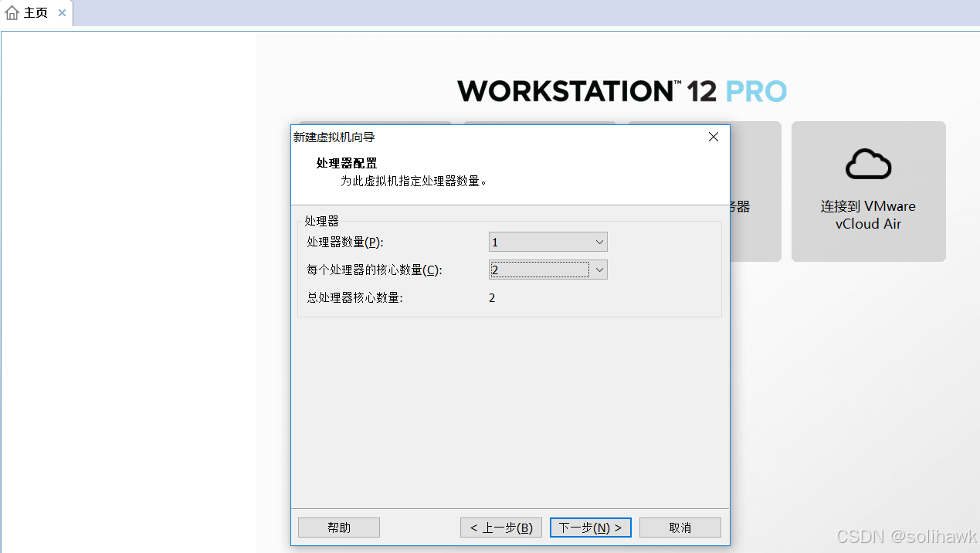This screenshot has height=553, width=980.
Task: Click the 处理器配置 heading text
Action: [x=346, y=163]
